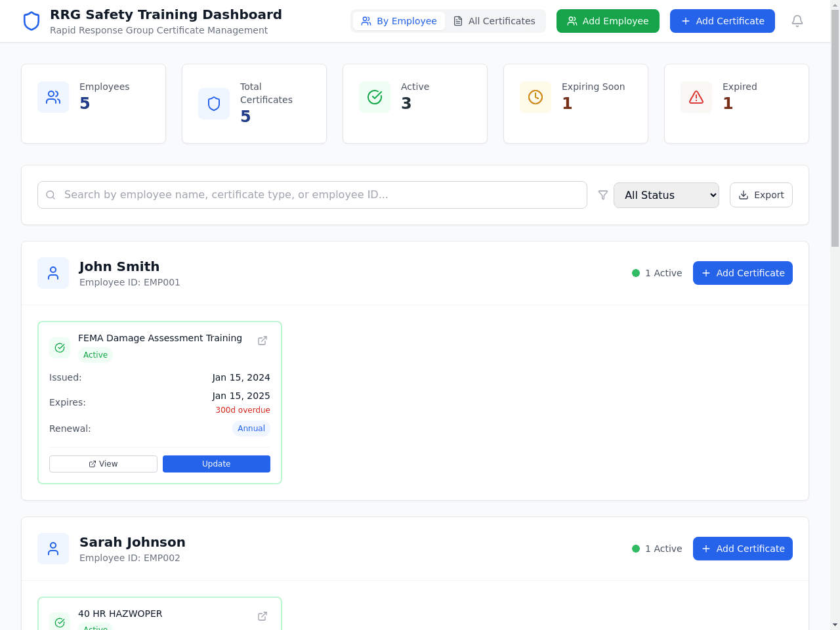Open the All Status filter dropdown

coord(666,195)
